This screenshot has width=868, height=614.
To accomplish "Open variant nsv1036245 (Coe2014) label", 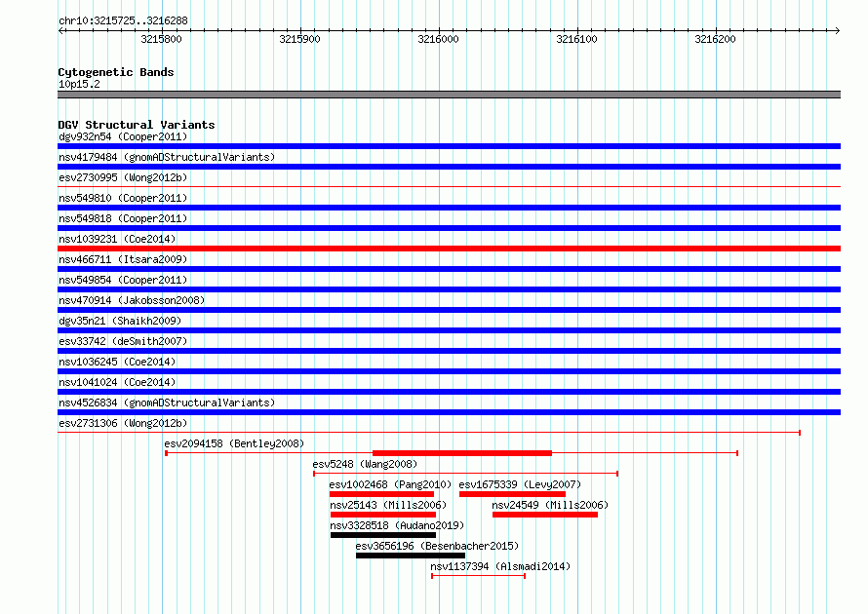I will (117, 362).
